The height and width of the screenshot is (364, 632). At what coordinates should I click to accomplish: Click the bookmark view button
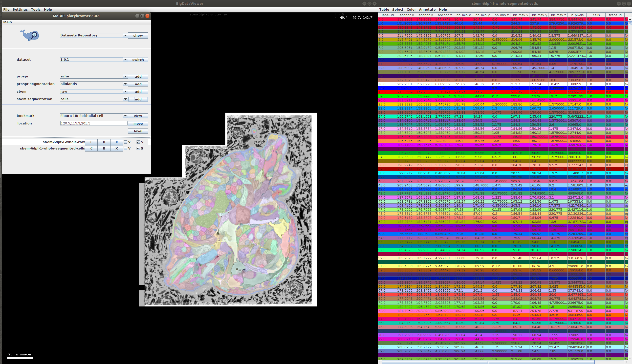138,116
